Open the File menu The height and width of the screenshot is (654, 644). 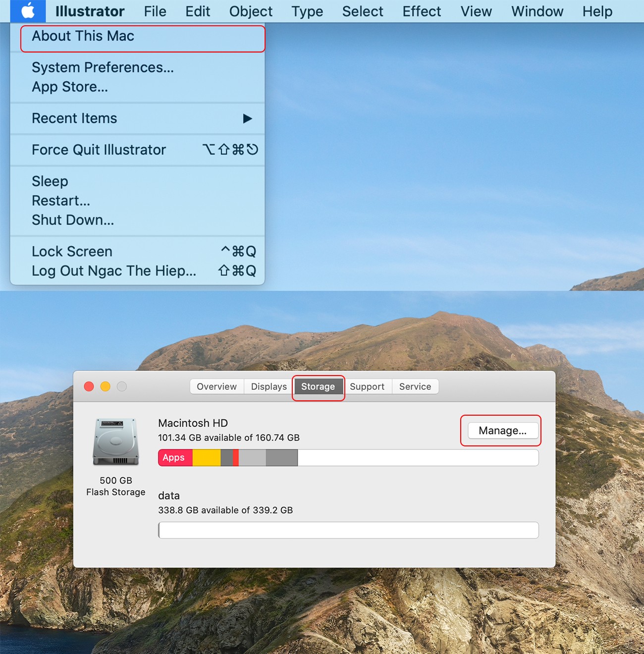pyautogui.click(x=155, y=11)
